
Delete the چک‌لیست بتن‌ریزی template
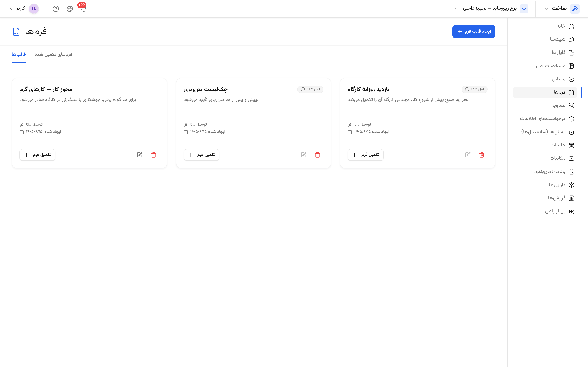(x=317, y=155)
